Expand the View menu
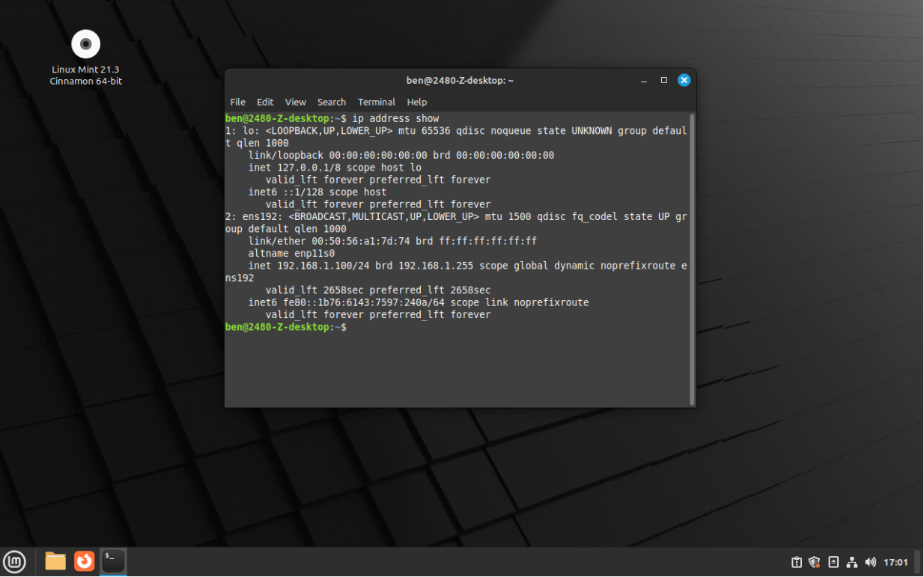Viewport: 924px width, 577px height. point(295,102)
